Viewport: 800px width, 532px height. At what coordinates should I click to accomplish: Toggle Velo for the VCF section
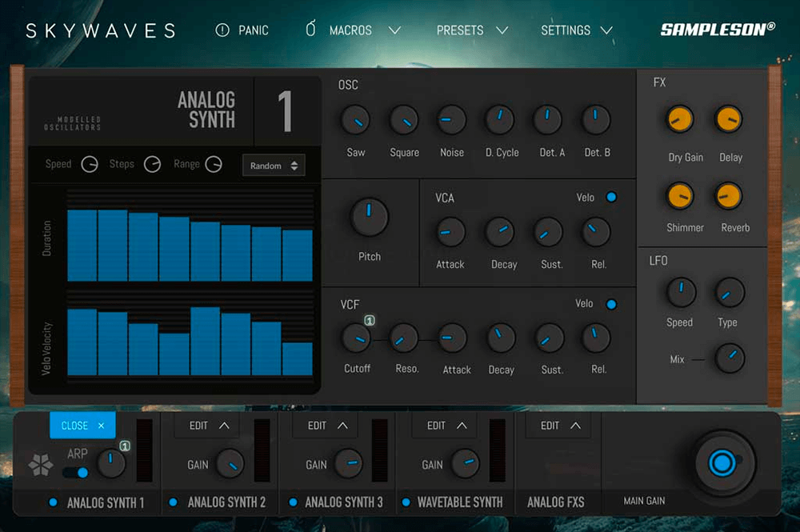610,304
